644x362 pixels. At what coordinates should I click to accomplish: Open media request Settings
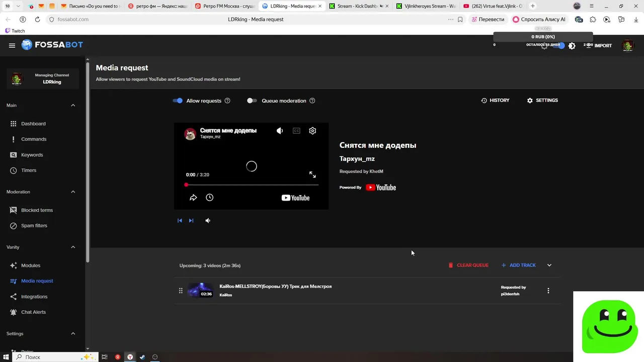pyautogui.click(x=542, y=101)
